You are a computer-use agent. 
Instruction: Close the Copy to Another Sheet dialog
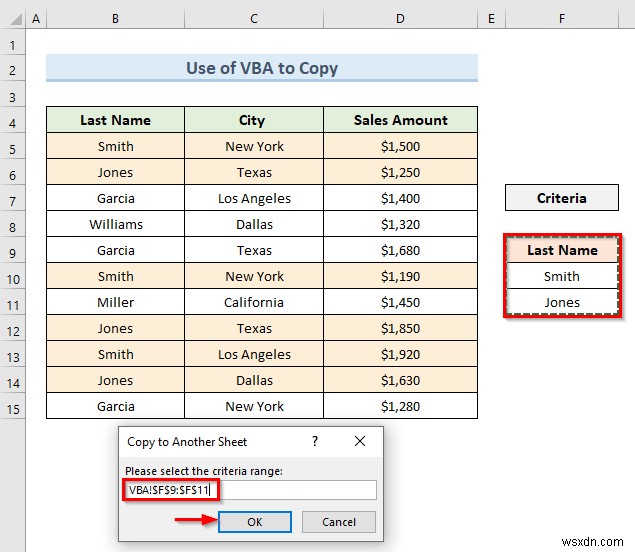pos(360,441)
